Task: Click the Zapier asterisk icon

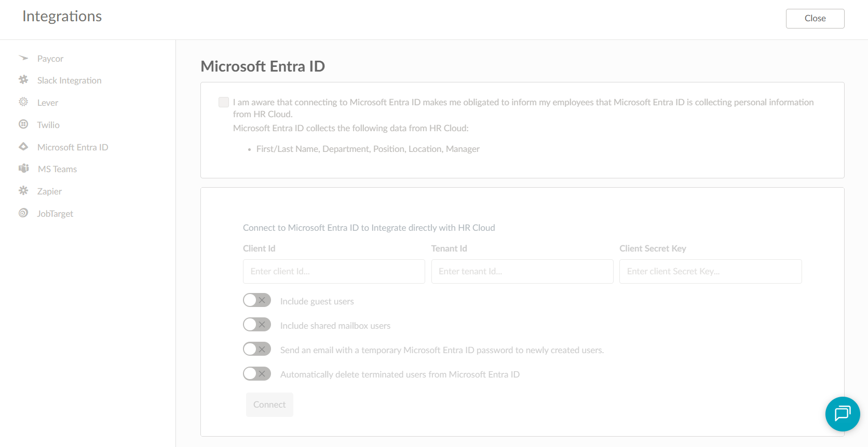Action: (x=23, y=191)
